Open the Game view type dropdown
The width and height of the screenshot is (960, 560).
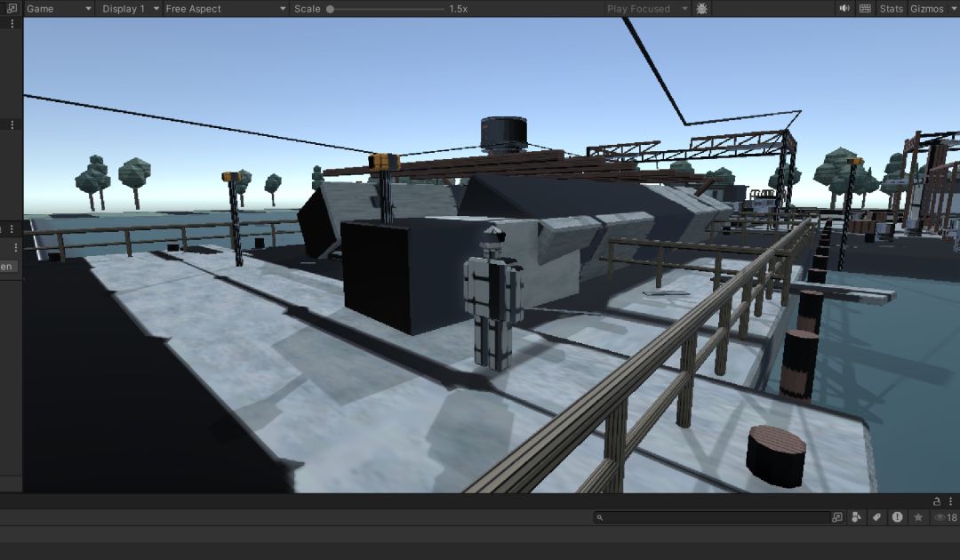pos(58,9)
